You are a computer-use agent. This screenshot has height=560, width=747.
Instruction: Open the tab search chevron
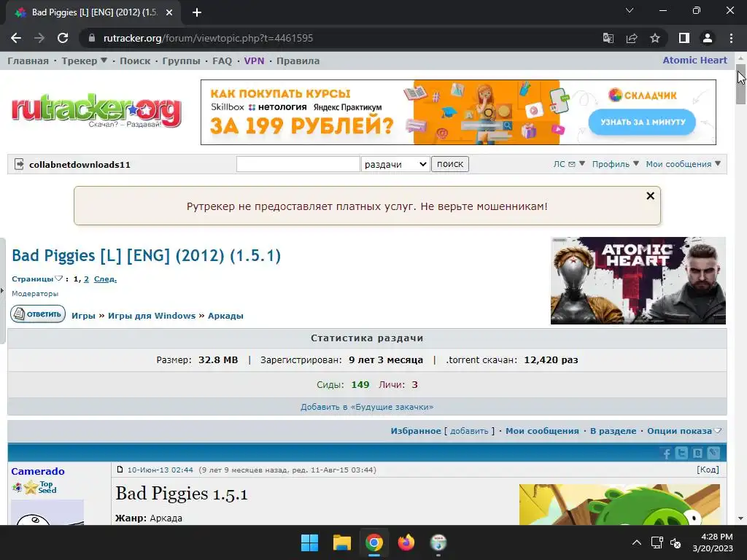click(x=630, y=10)
